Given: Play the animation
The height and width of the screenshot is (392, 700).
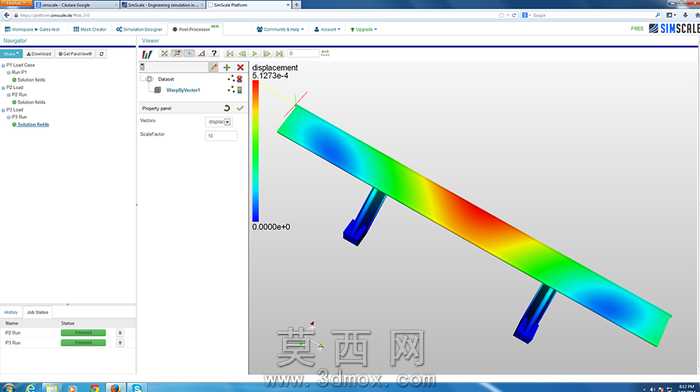Looking at the screenshot, I should click(x=254, y=54).
